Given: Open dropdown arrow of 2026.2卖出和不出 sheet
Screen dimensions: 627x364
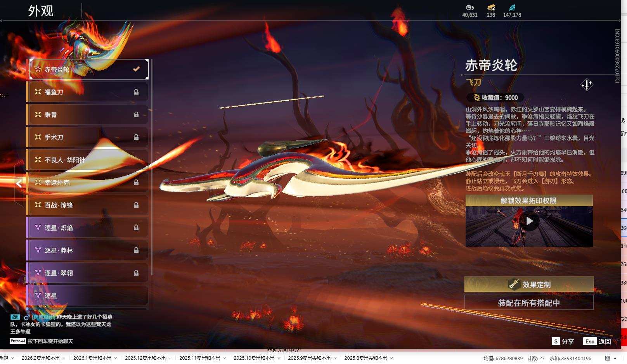Looking at the screenshot, I should coord(64,358).
